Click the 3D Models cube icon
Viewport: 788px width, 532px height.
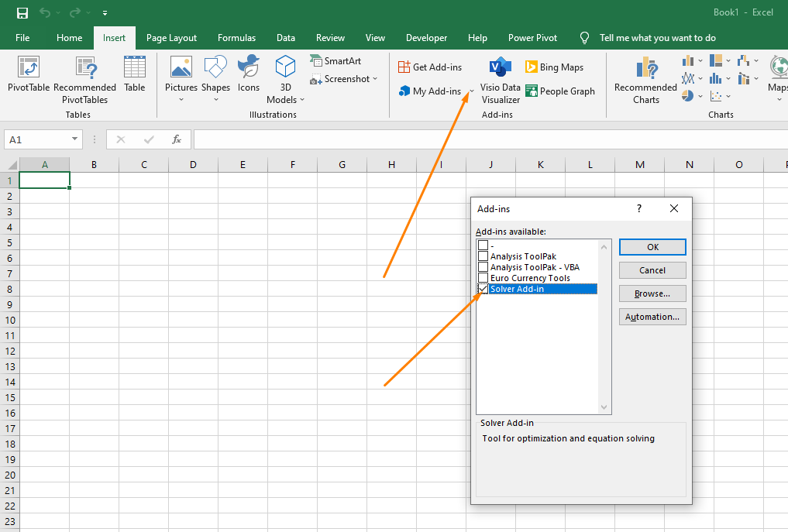(x=285, y=67)
